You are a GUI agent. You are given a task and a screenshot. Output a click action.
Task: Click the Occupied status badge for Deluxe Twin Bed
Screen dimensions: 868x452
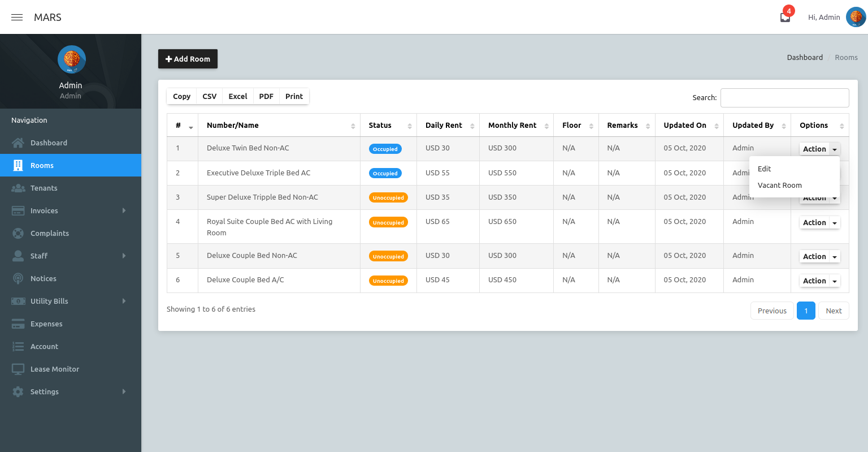point(385,148)
